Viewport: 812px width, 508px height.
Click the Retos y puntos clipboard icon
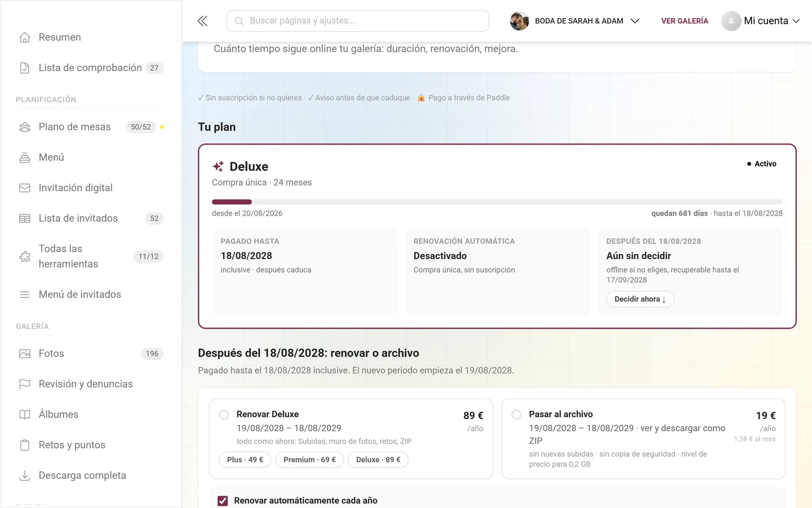coord(25,445)
